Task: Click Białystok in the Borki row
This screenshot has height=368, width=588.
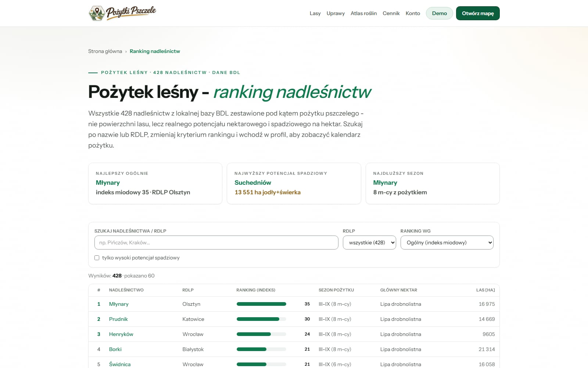Action: click(x=193, y=349)
